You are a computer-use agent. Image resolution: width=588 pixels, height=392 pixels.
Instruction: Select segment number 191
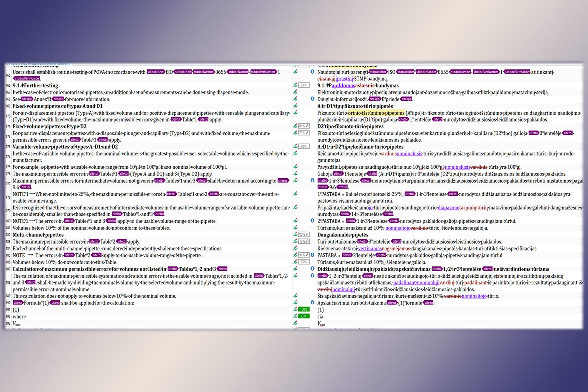coord(8,309)
